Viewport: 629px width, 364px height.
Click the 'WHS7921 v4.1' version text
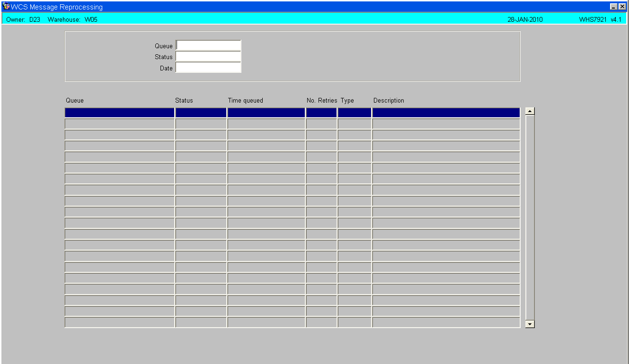click(x=600, y=19)
